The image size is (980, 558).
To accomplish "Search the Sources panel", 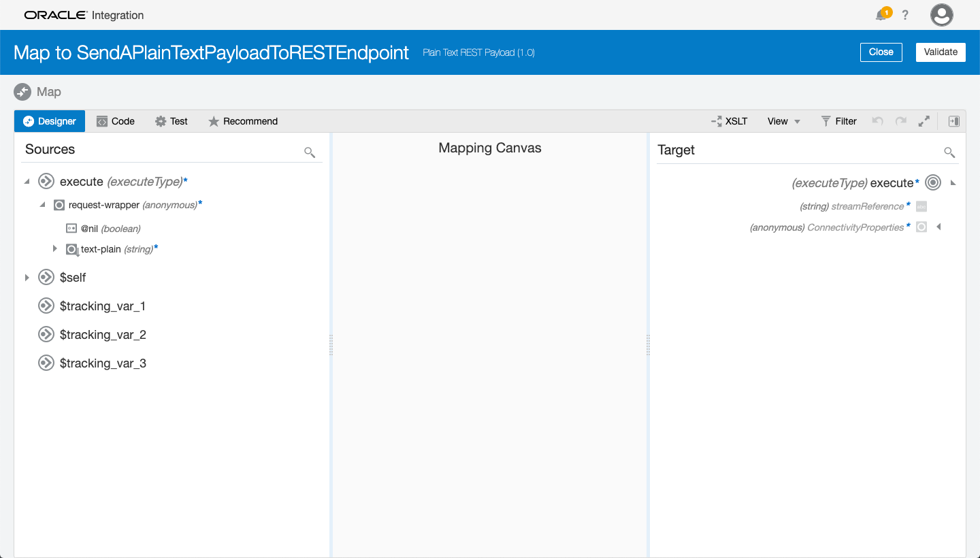I will click(x=310, y=152).
